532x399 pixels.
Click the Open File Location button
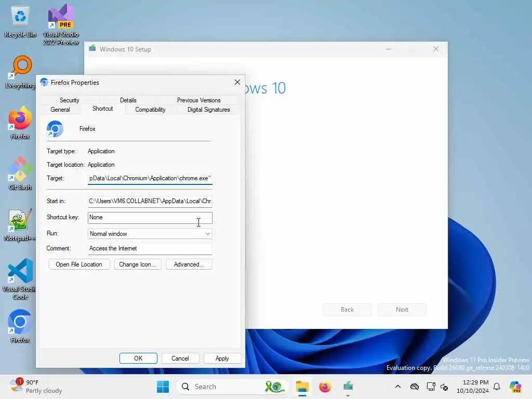(x=79, y=264)
